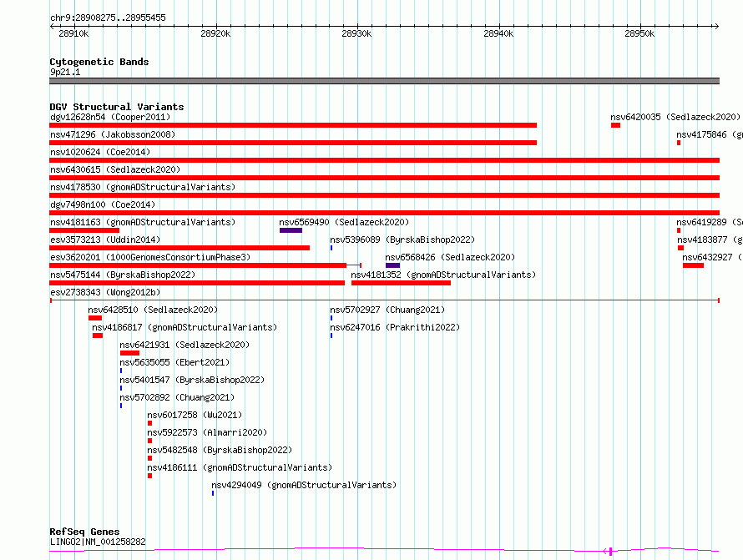The height and width of the screenshot is (560, 743).
Task: Click the 28910k ruler position
Action: [74, 33]
